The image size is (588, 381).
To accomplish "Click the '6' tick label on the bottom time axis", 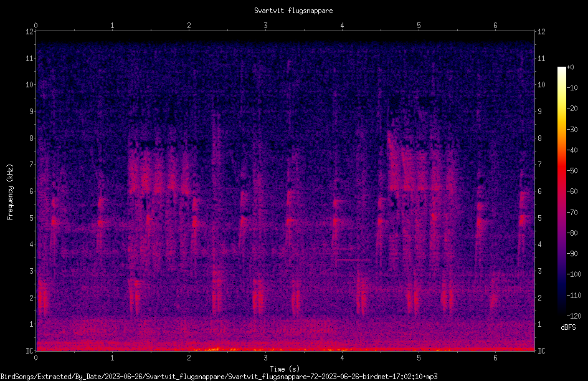I will coord(495,358).
